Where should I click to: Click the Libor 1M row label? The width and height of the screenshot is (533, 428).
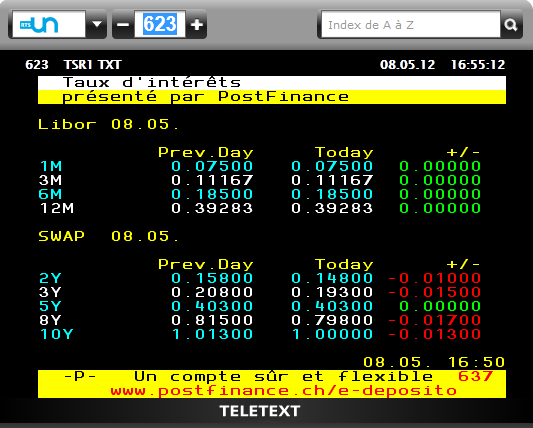[x=51, y=167]
